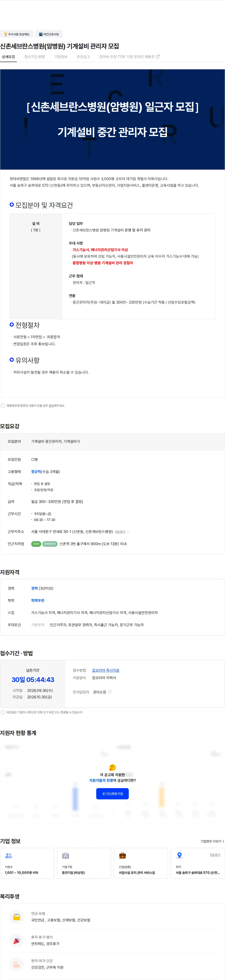
Task: Click 사업시설 유지.관리 서비스업 text
Action: coord(137,873)
